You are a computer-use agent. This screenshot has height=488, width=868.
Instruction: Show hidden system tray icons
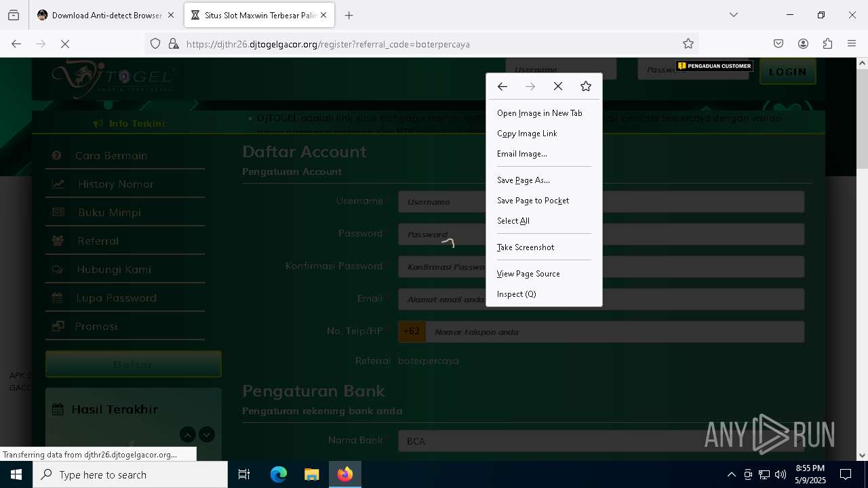pos(731,474)
